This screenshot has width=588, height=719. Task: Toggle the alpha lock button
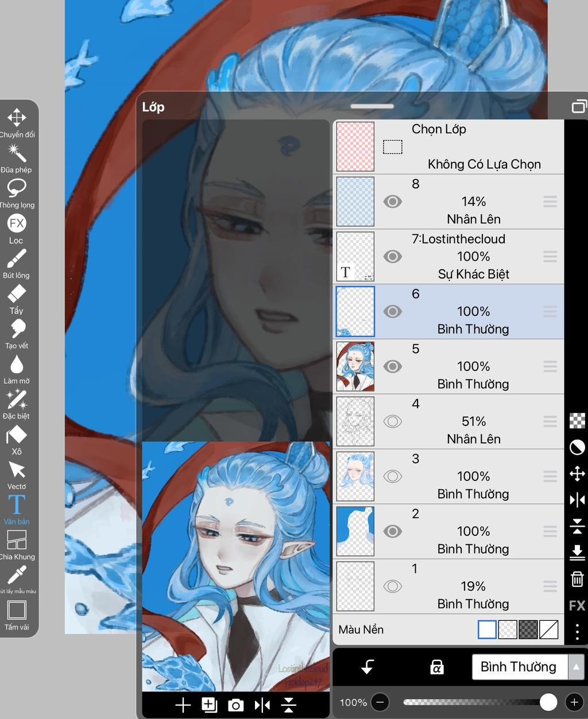point(436,667)
